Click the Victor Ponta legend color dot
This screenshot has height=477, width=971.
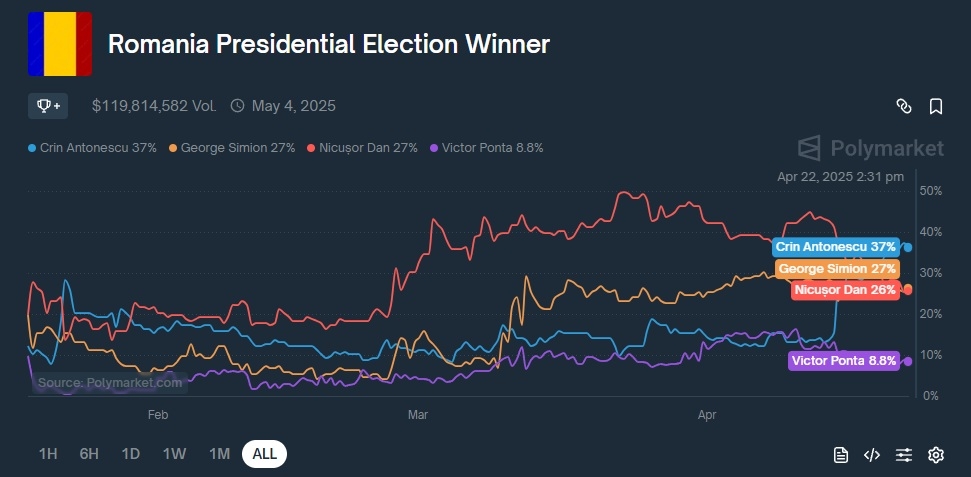pyautogui.click(x=434, y=148)
